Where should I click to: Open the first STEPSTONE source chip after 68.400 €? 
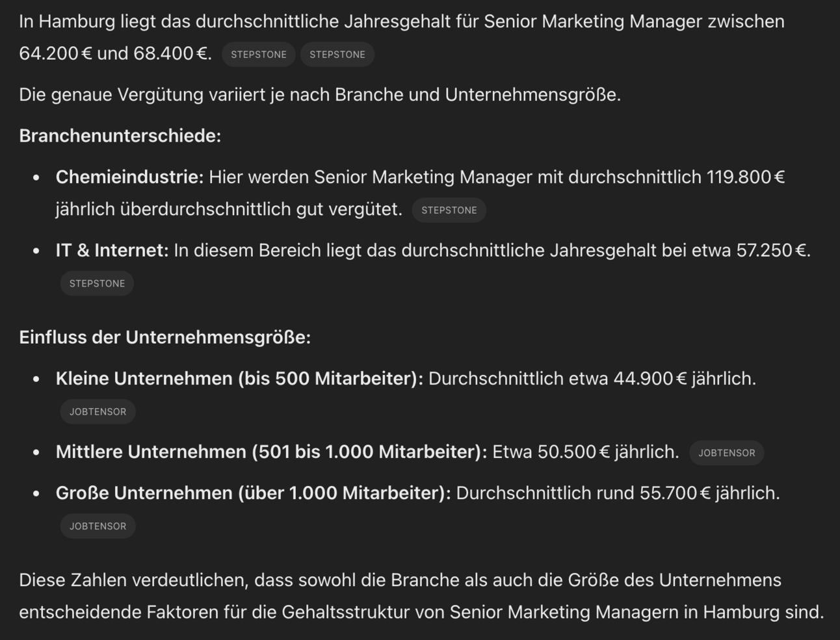coord(259,55)
